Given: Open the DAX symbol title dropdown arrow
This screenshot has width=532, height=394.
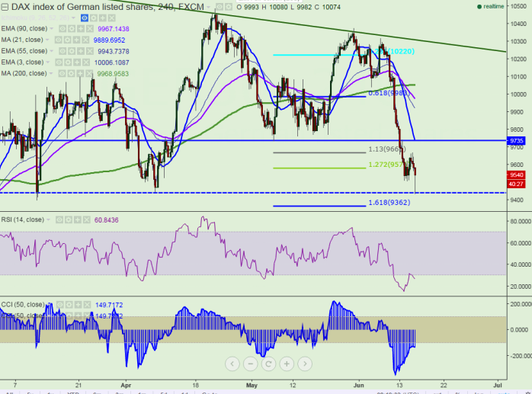Looking at the screenshot, I should point(209,7).
